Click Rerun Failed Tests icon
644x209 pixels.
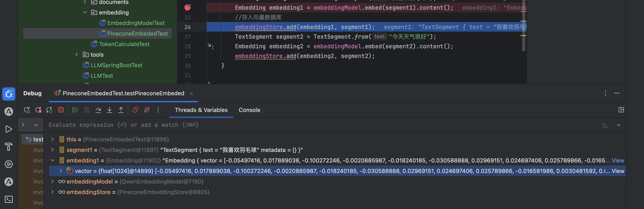point(38,110)
